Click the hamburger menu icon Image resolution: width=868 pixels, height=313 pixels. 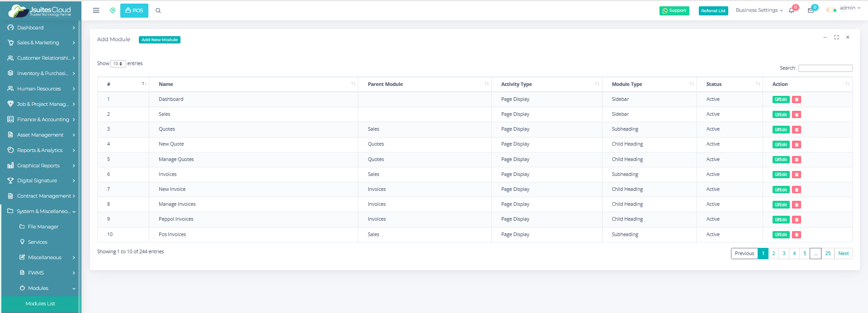click(96, 10)
